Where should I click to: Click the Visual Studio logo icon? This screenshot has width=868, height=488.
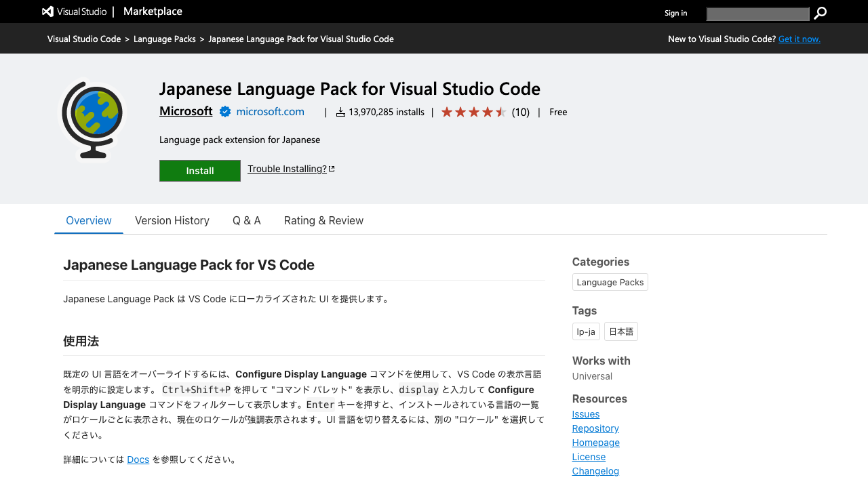46,11
